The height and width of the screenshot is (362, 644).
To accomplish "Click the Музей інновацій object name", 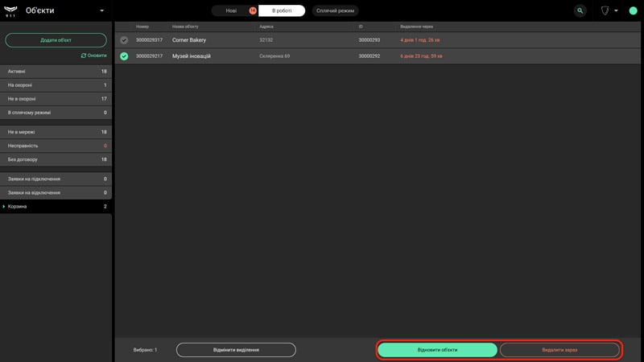I will point(192,56).
